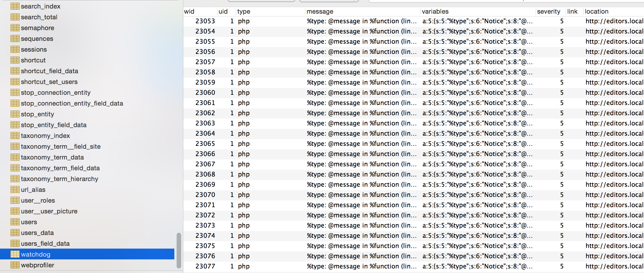Click the php type cell in row 23065
Screen dimensions: 644x273
click(244, 144)
